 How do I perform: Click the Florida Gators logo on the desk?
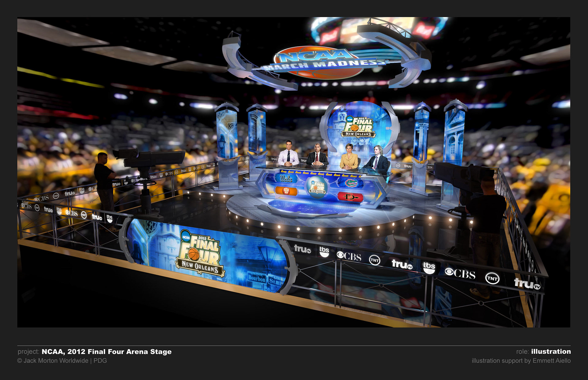point(351,183)
